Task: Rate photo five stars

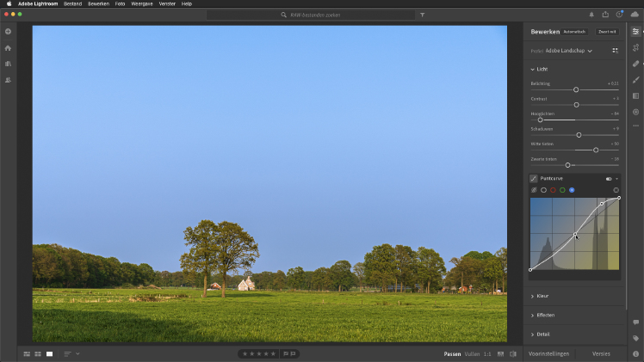Action: pos(273,353)
